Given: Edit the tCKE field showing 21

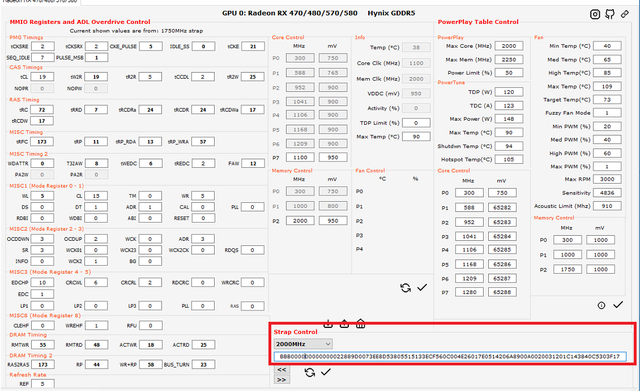Looking at the screenshot, I should [253, 47].
